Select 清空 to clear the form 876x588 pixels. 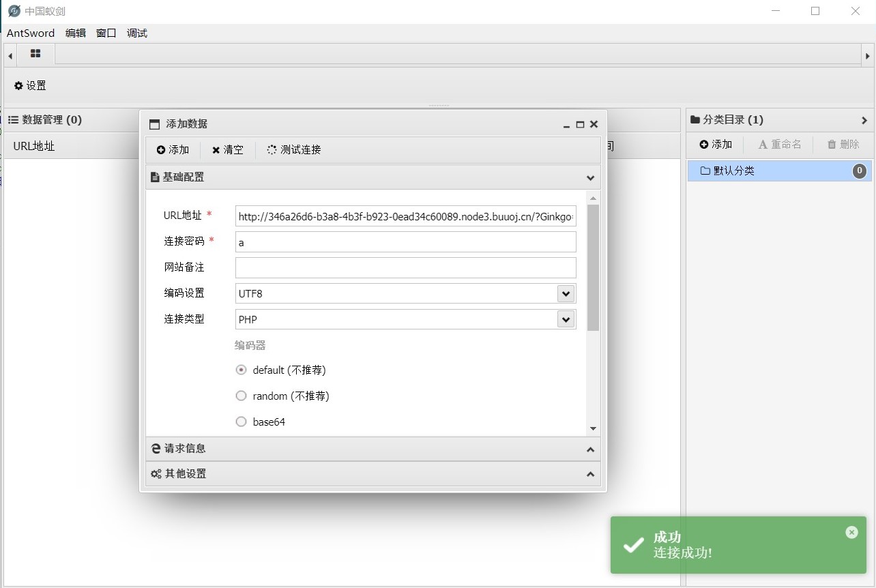[x=227, y=149]
